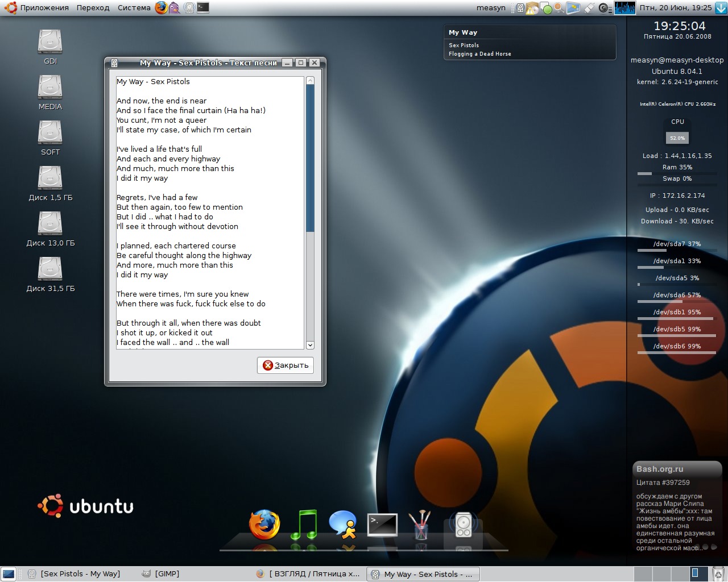Open the Диск 1,5 ГБ volume icon
Viewport: 728px width, 582px height.
coord(50,183)
